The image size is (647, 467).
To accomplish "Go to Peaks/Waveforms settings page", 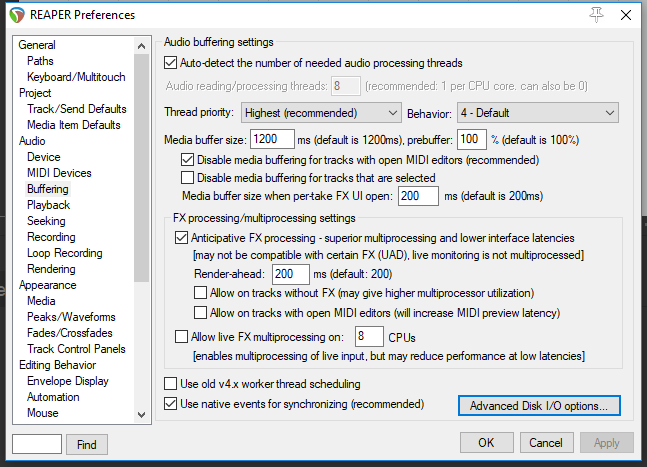I will [x=73, y=317].
